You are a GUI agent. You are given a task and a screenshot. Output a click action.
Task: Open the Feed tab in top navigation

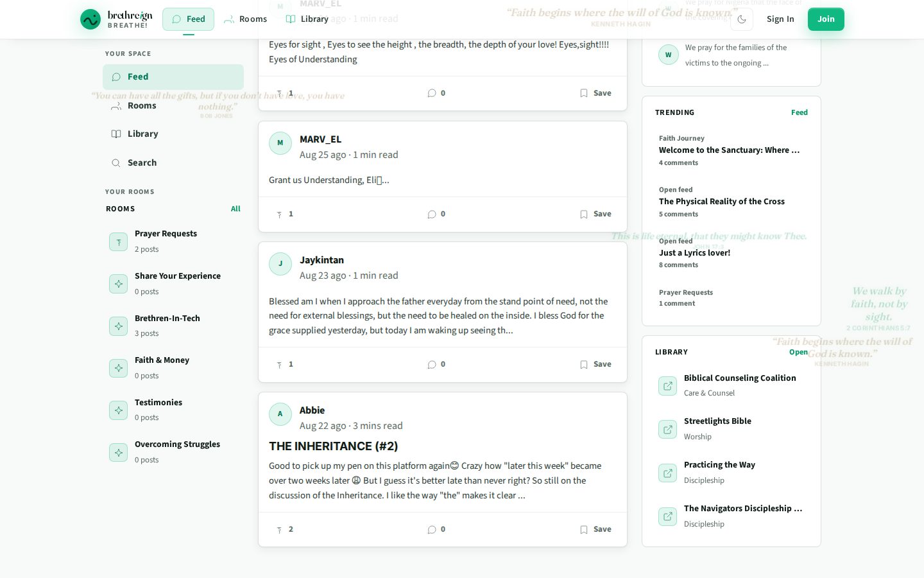point(188,19)
